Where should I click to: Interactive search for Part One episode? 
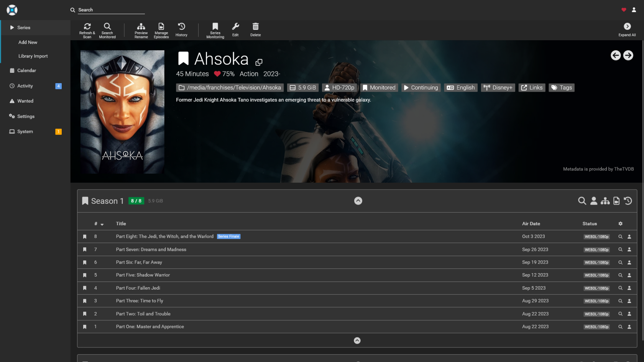click(629, 327)
